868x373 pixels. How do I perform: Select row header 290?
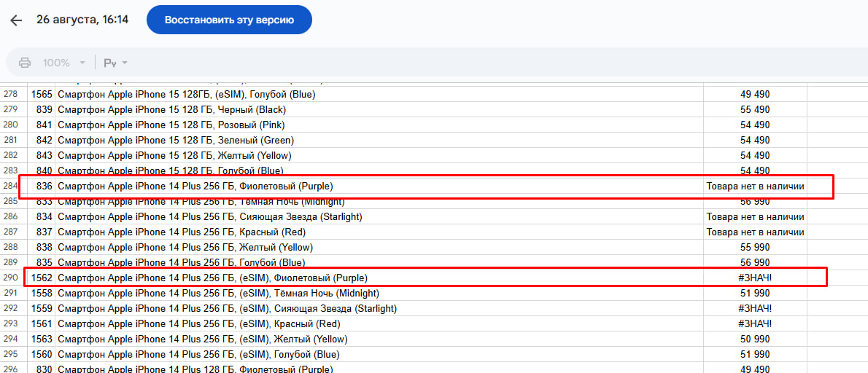click(x=11, y=278)
